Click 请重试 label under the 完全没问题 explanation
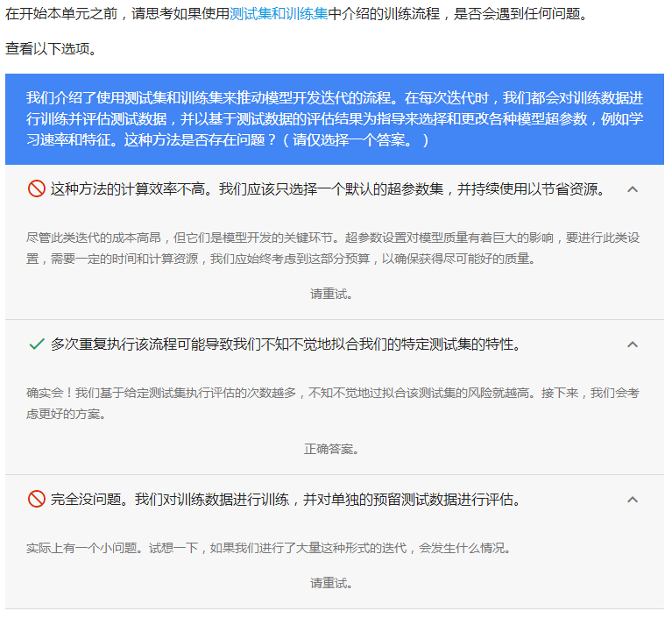672x618 pixels. [331, 583]
